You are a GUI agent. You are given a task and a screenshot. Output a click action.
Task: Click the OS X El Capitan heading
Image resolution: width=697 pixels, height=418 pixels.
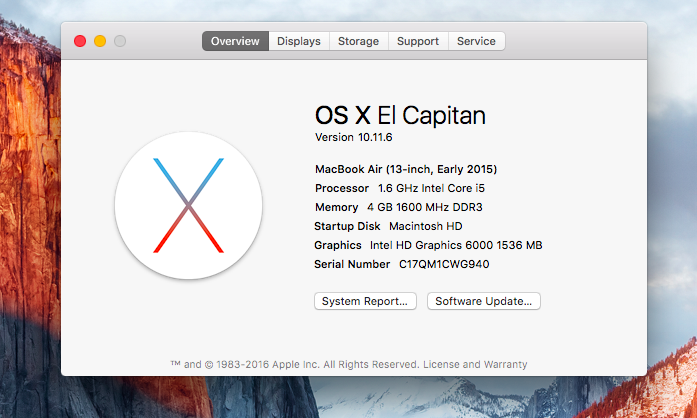pos(400,116)
